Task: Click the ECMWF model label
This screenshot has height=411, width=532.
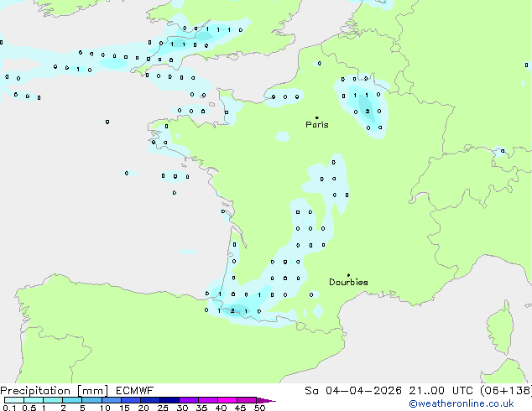Action: (135, 391)
